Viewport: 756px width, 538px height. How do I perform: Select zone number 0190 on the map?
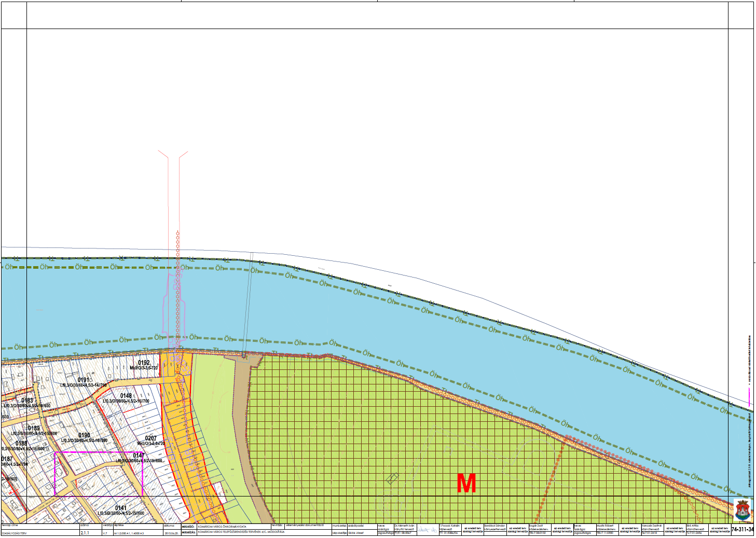coord(84,435)
